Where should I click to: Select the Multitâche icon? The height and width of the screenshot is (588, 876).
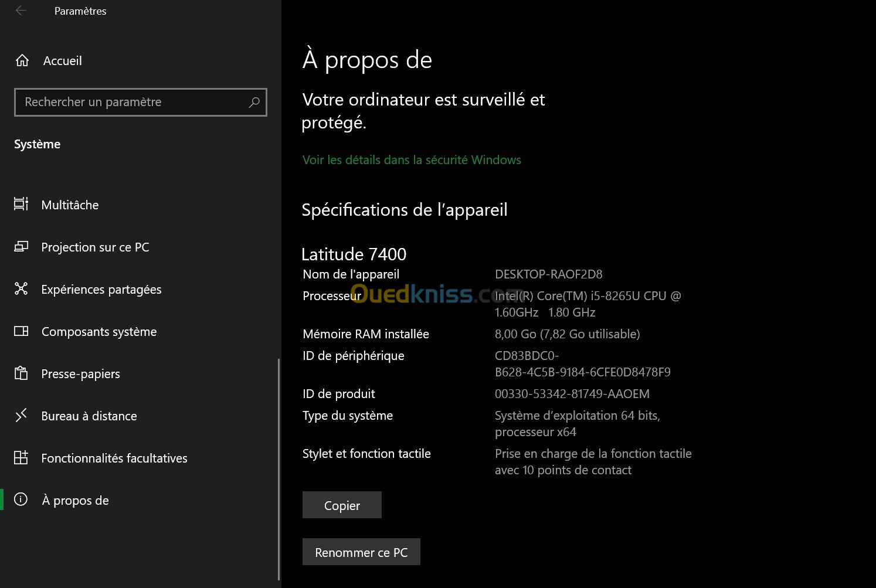(x=21, y=204)
